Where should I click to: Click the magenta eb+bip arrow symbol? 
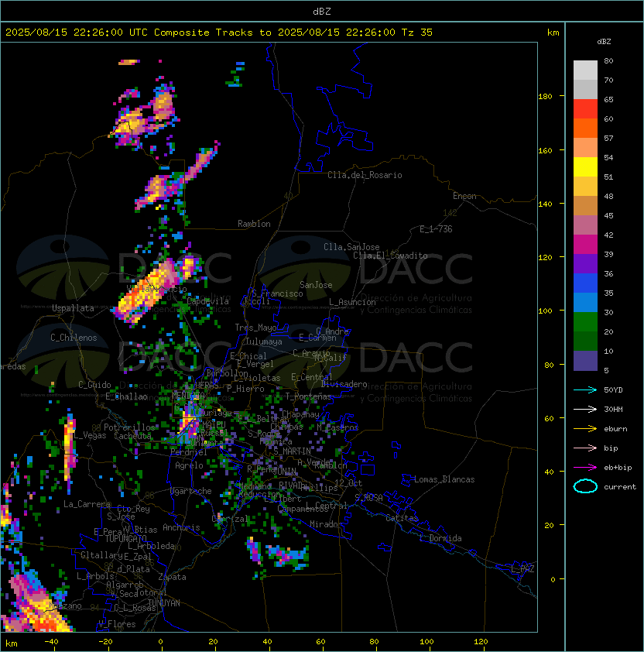coord(585,468)
